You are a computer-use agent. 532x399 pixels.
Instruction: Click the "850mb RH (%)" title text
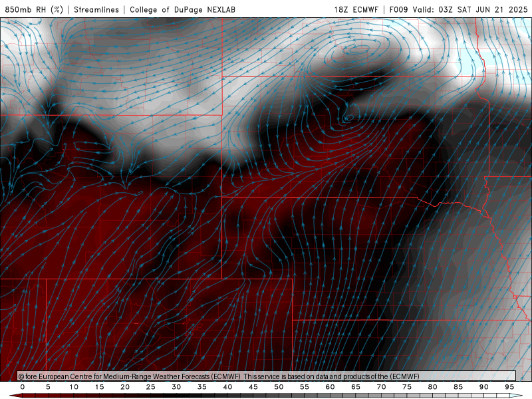click(34, 9)
